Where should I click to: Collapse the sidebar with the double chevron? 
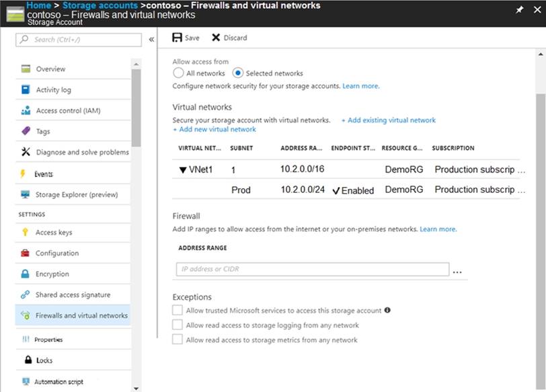click(151, 40)
